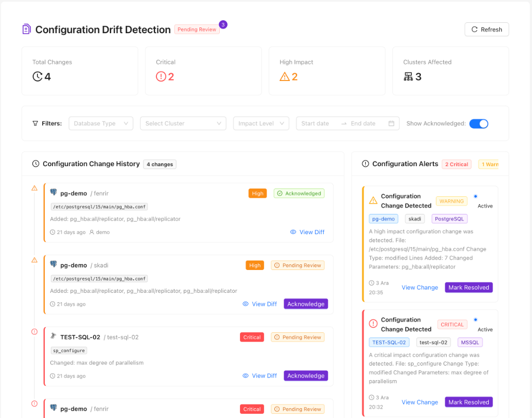The image size is (532, 418).
Task: Click the clock icon beside Configuration Change History
Action: 35,164
